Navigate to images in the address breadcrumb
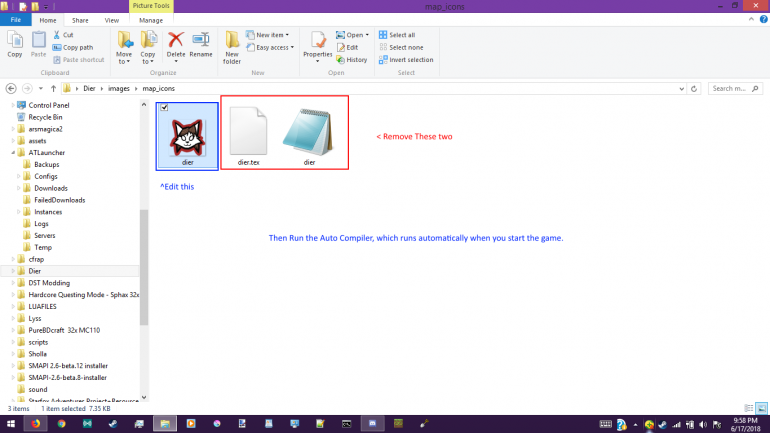This screenshot has height=433, width=770. [x=121, y=88]
